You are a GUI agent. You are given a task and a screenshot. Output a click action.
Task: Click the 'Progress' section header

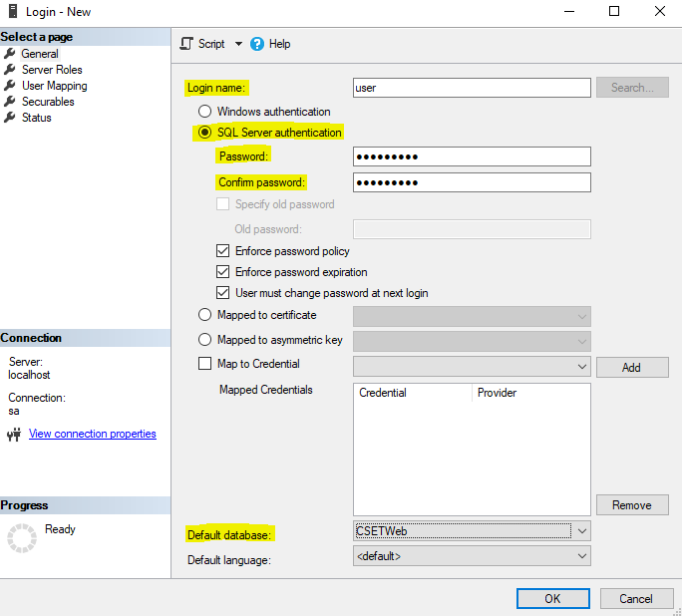coord(24,505)
